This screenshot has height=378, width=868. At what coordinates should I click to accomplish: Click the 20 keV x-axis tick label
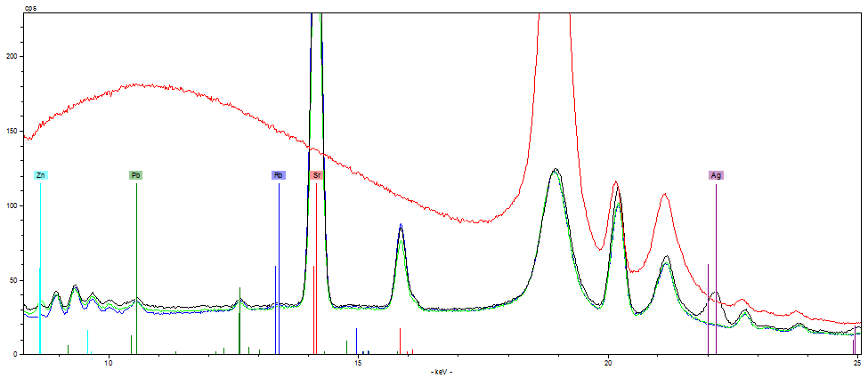(608, 363)
